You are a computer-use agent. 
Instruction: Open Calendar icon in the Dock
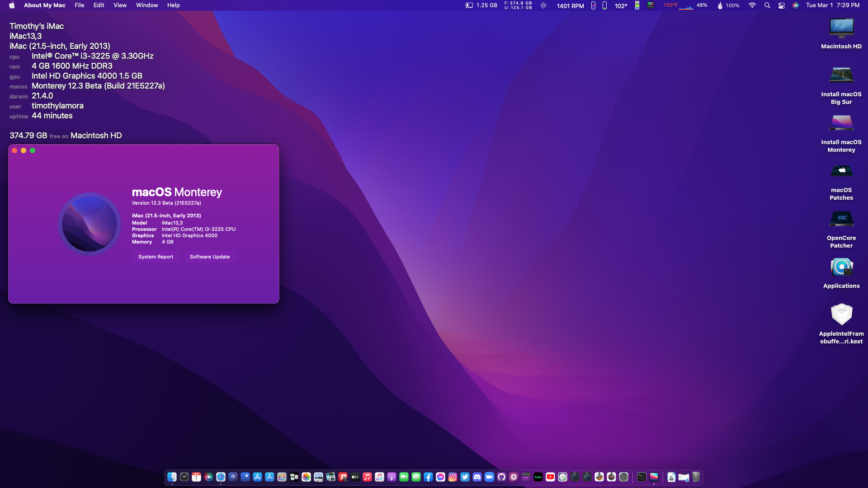click(197, 477)
